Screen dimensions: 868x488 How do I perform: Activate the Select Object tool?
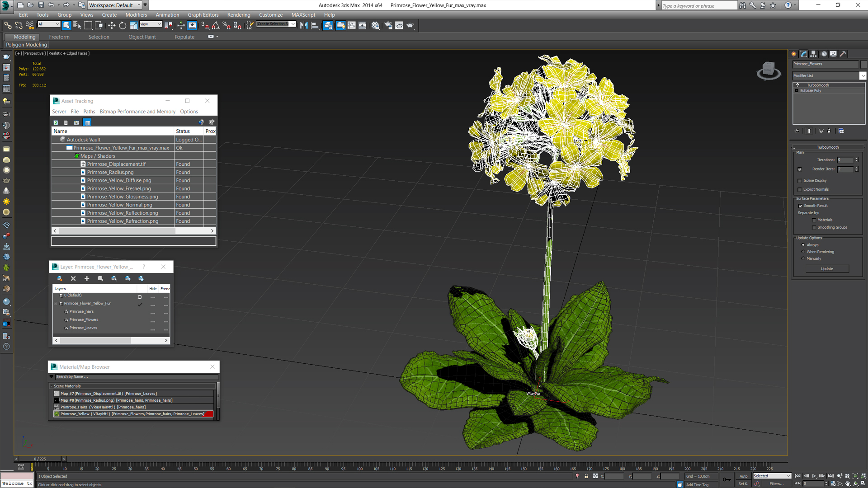coord(66,25)
